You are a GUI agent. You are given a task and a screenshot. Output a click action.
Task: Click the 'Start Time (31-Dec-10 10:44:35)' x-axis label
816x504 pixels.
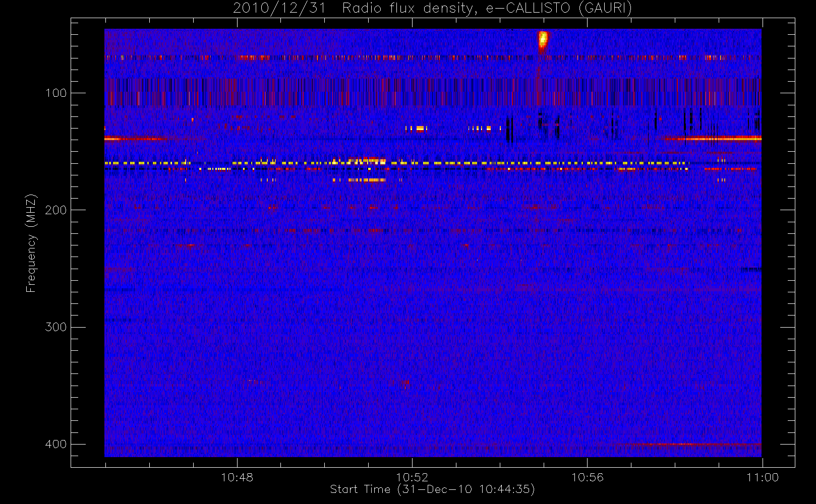432,489
